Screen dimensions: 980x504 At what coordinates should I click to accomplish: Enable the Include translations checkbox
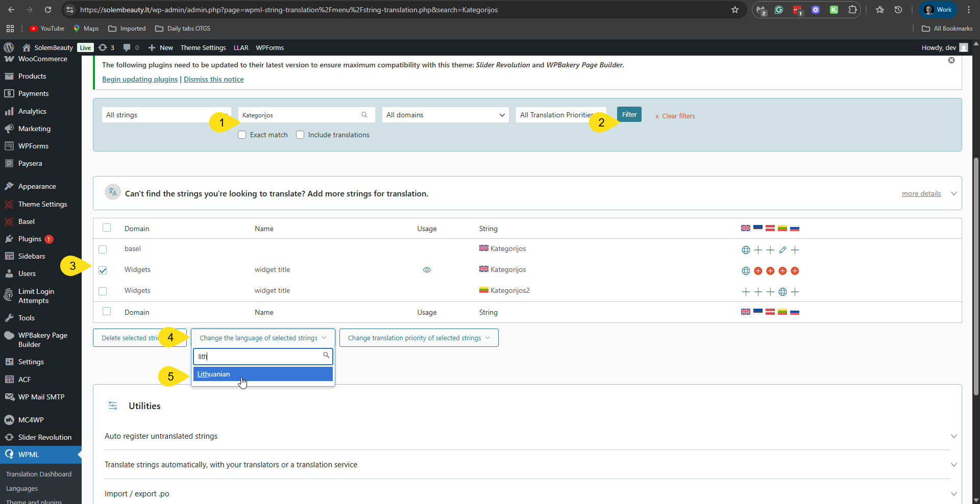(x=300, y=135)
